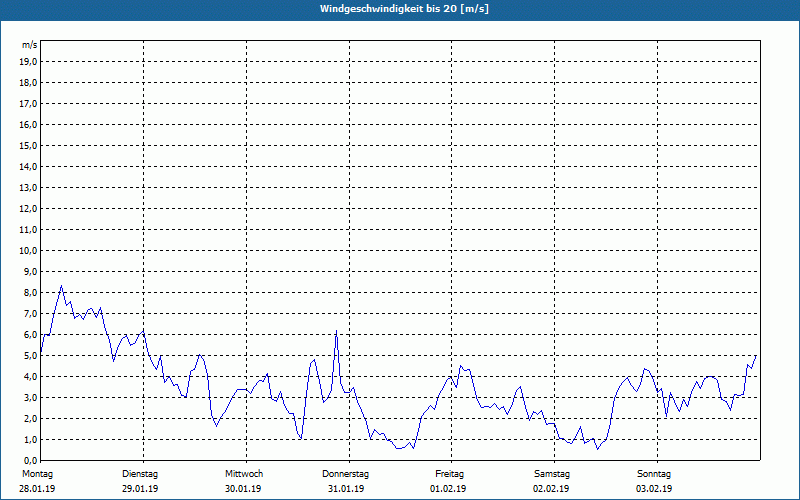This screenshot has width=800, height=500.
Task: Click the 'Montag' day label
Action: tap(37, 474)
